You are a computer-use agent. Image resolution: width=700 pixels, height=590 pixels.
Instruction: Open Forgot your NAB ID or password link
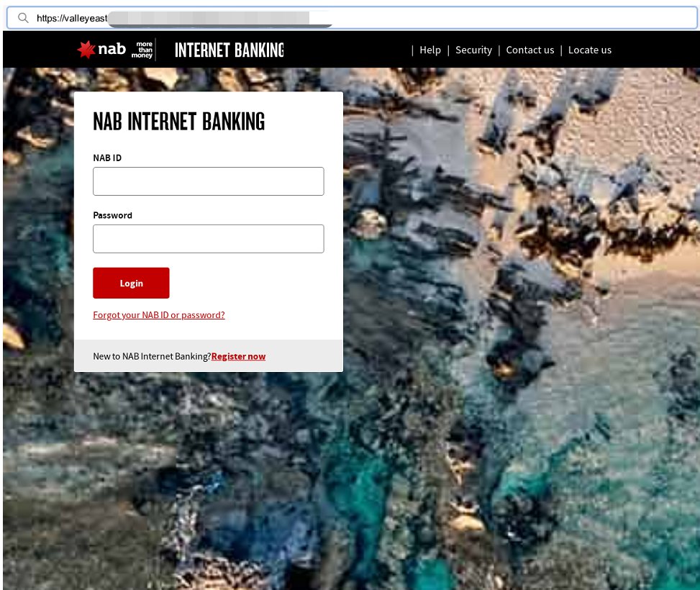coord(159,315)
